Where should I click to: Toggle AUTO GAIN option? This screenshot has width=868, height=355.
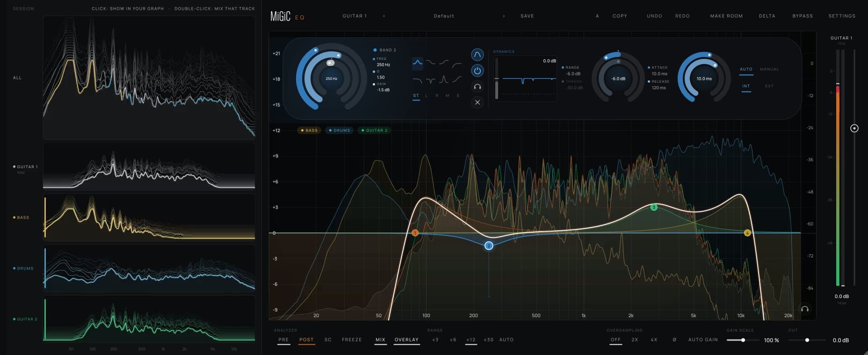click(x=703, y=340)
